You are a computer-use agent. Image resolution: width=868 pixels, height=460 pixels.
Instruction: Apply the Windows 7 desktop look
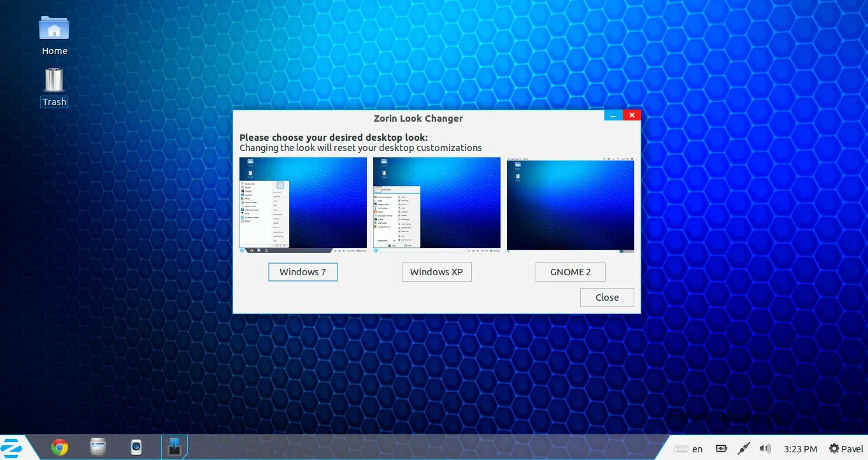click(x=302, y=272)
